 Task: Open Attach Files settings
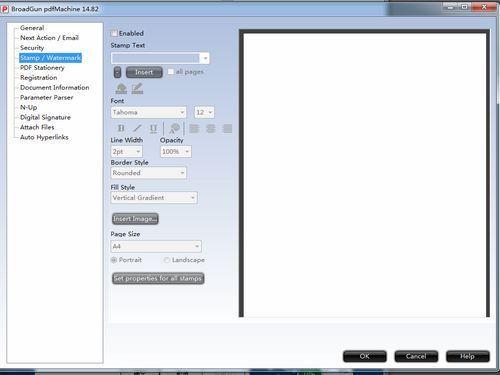point(37,127)
